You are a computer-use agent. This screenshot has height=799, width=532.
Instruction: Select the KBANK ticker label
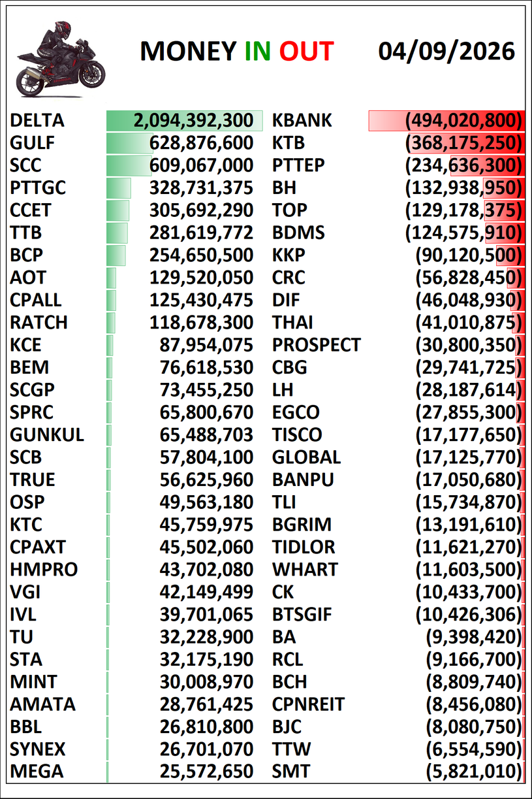click(302, 121)
